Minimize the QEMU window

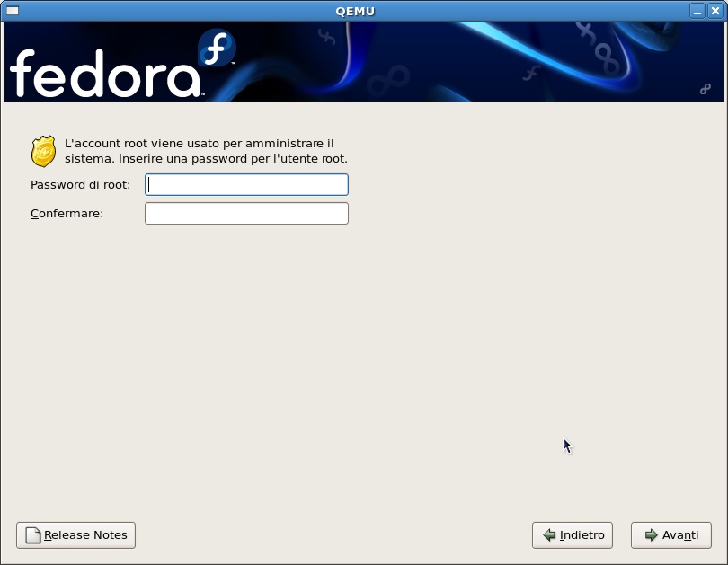click(697, 11)
